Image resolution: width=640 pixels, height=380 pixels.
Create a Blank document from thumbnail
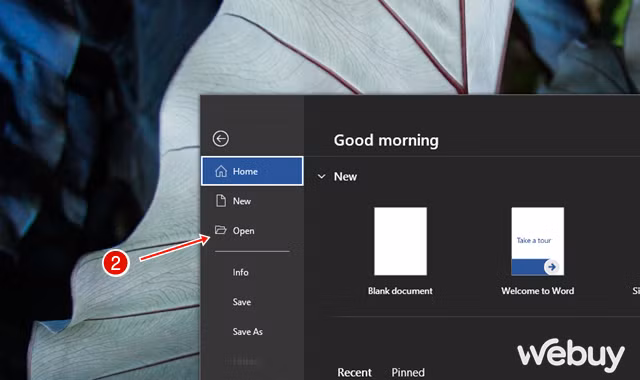tap(400, 241)
